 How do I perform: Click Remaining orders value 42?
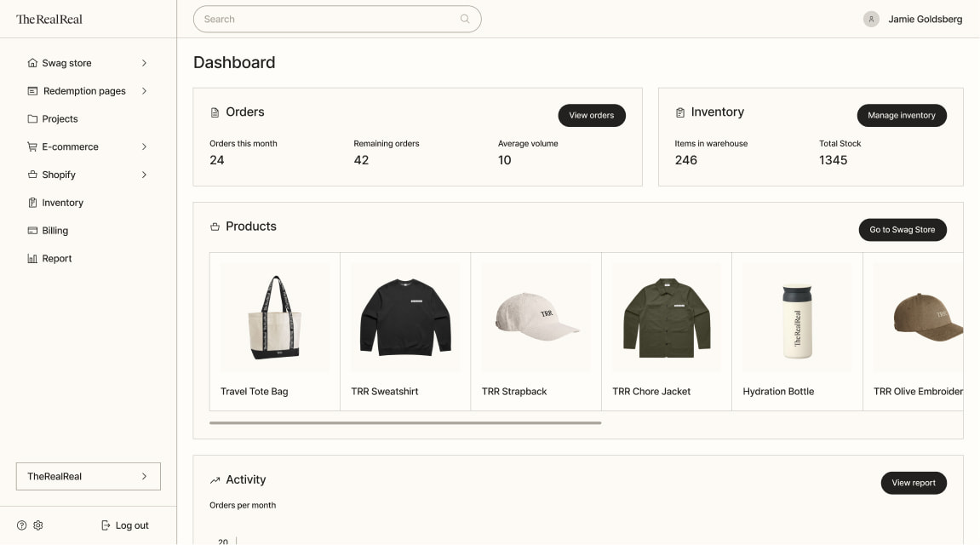[361, 161]
